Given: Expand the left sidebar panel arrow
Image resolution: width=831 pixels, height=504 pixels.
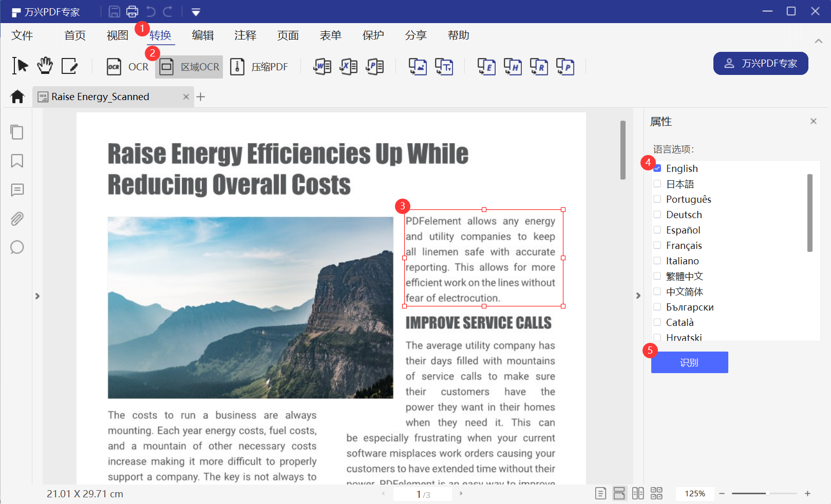Looking at the screenshot, I should (37, 296).
